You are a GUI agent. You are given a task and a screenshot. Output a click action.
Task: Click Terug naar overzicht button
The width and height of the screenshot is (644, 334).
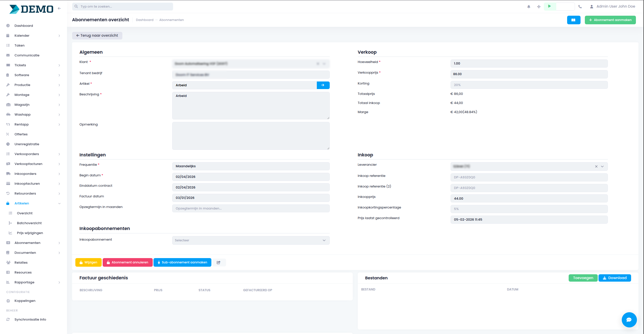click(x=97, y=36)
